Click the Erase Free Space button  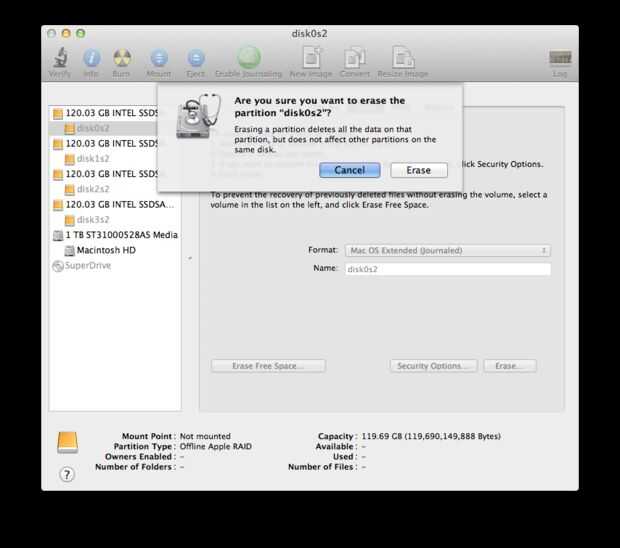268,366
